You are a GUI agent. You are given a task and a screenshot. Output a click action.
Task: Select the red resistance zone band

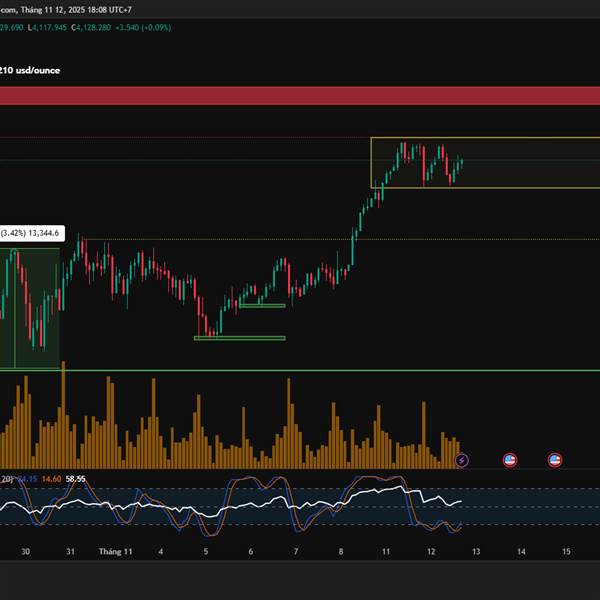[x=300, y=96]
